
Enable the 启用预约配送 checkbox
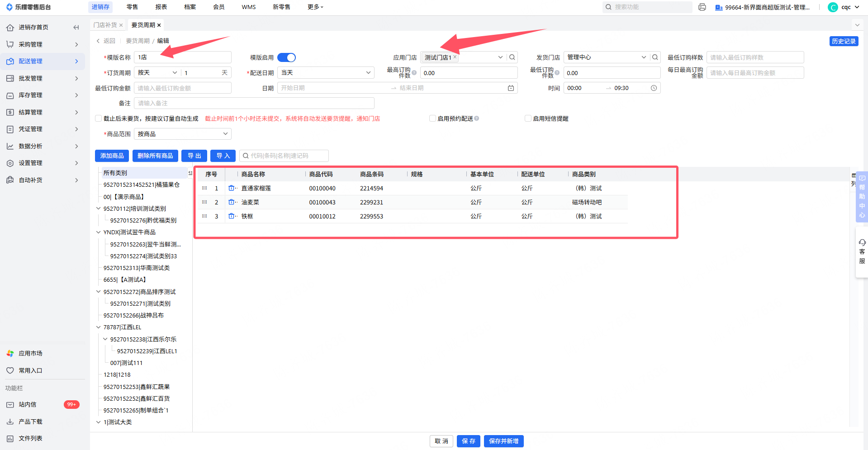[432, 118]
